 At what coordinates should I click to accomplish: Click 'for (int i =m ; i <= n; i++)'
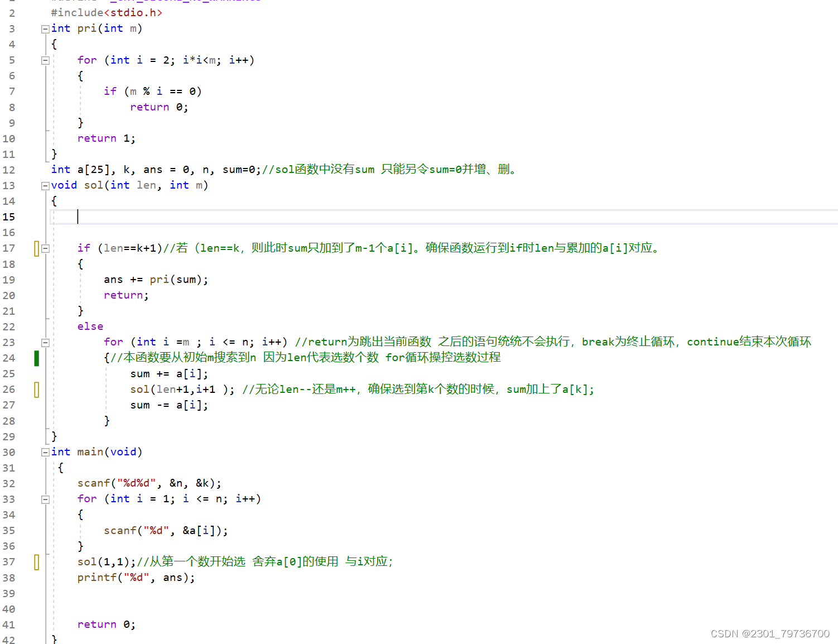click(x=195, y=342)
